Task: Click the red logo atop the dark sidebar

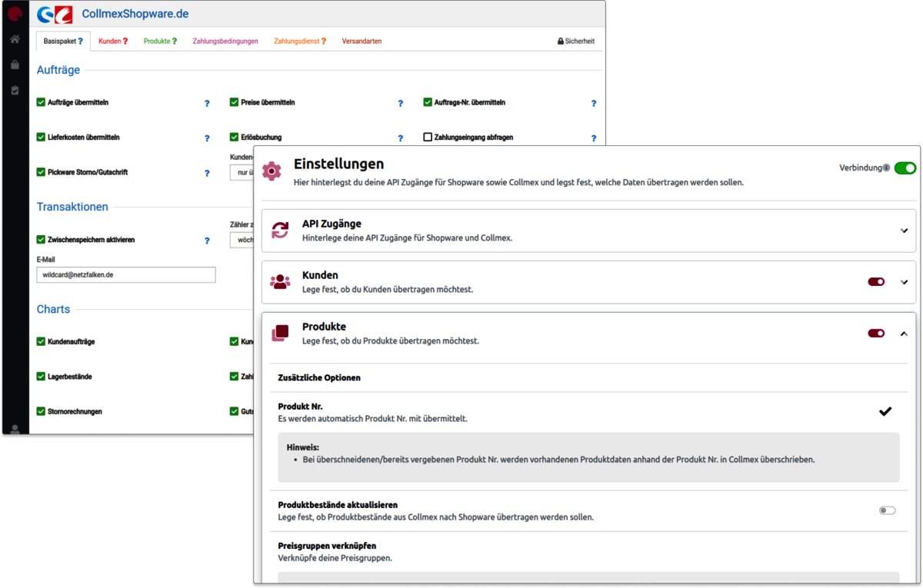Action: coord(15,14)
